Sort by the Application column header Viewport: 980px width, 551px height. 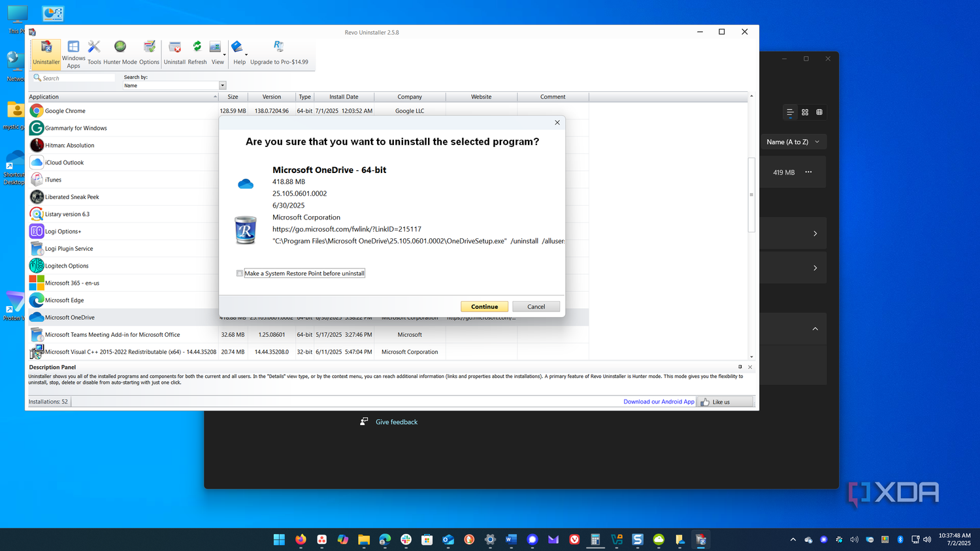[123, 97]
